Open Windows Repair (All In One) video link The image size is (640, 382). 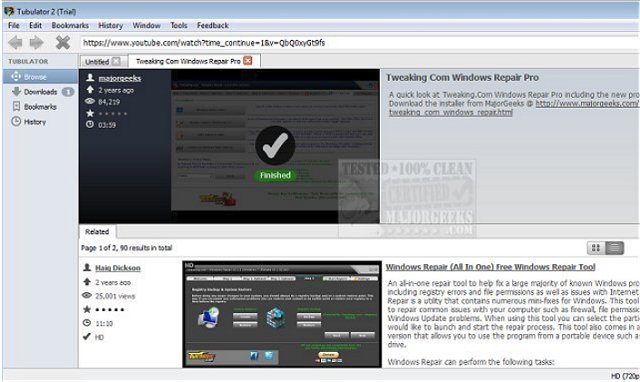coord(491,267)
